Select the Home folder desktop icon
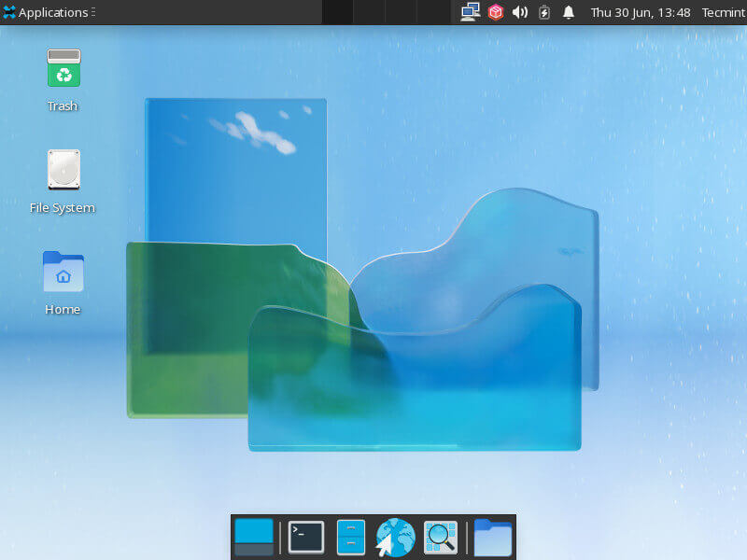The image size is (747, 560). pos(63,272)
